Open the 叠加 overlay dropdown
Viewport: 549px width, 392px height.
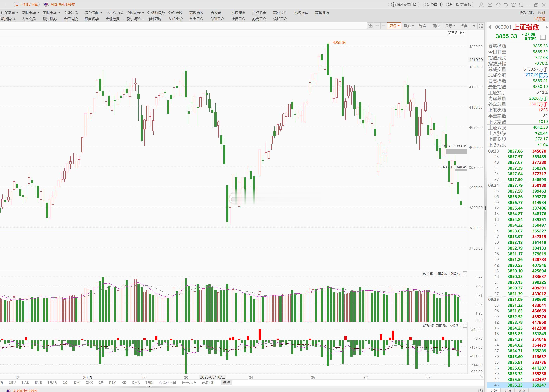point(409,26)
